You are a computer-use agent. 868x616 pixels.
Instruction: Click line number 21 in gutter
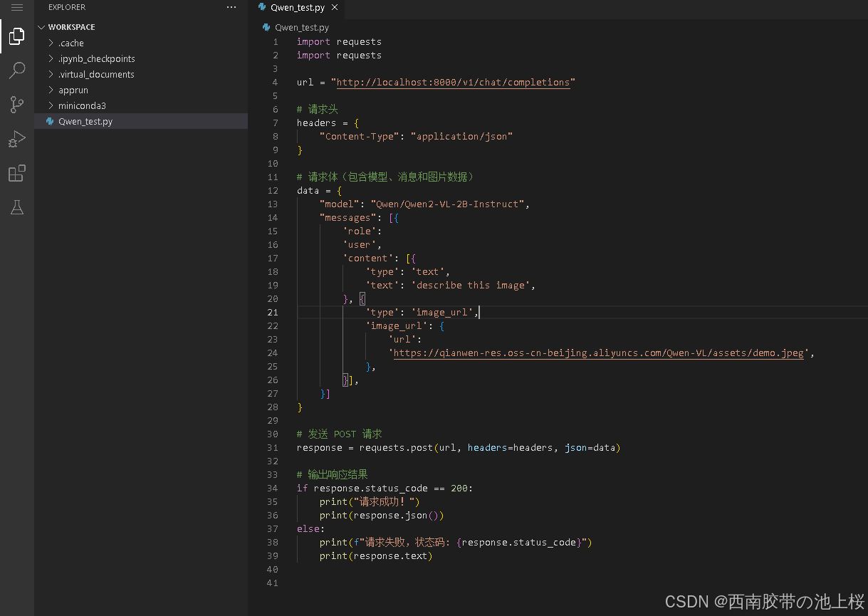[x=273, y=313]
